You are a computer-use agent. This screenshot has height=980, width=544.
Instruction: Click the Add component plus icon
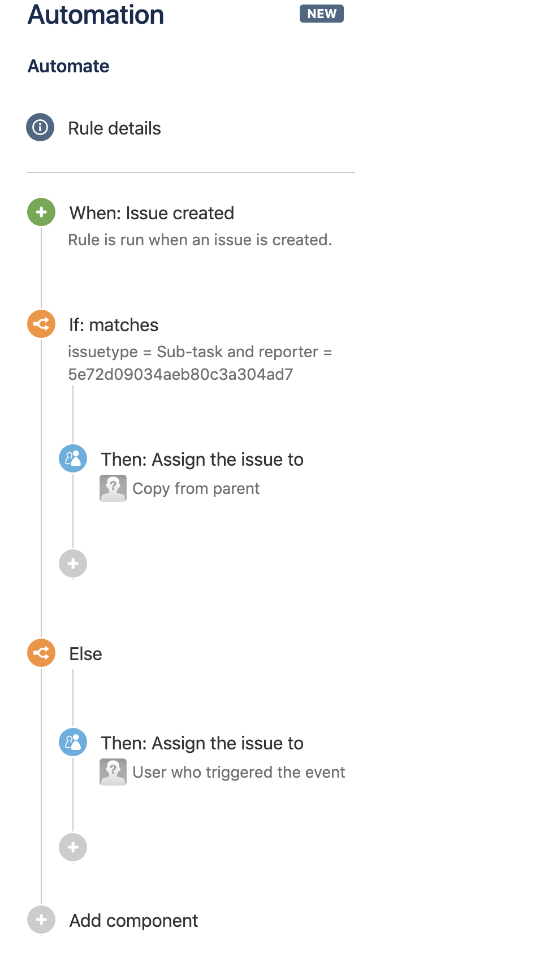(x=41, y=920)
